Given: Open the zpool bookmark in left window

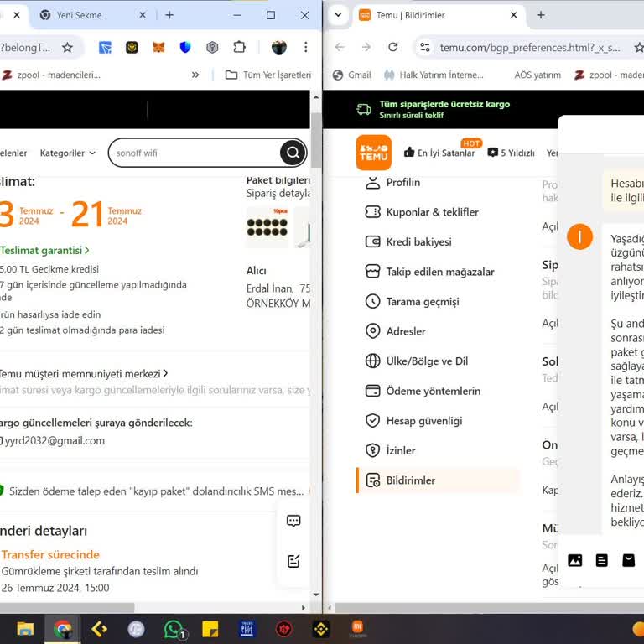Looking at the screenshot, I should click(x=51, y=75).
